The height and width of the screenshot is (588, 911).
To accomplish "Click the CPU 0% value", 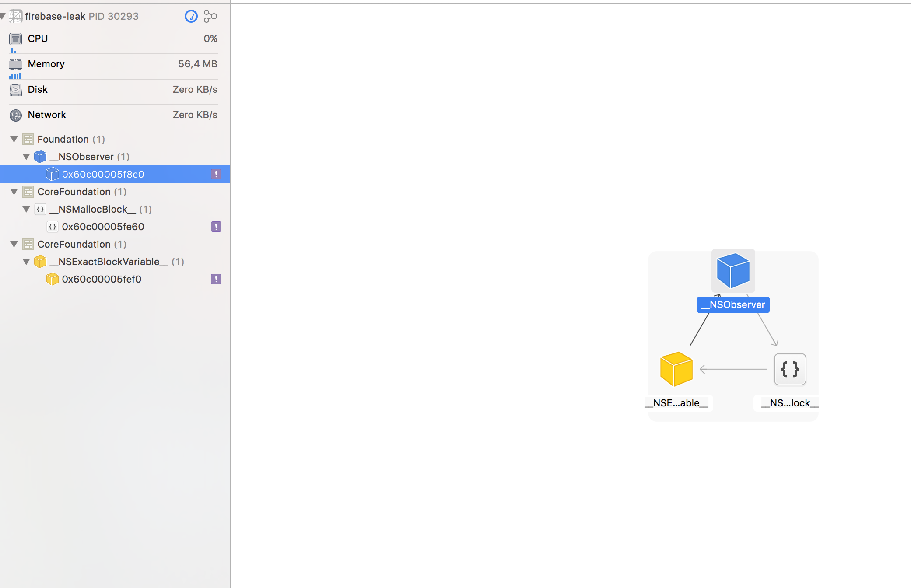I will point(210,38).
